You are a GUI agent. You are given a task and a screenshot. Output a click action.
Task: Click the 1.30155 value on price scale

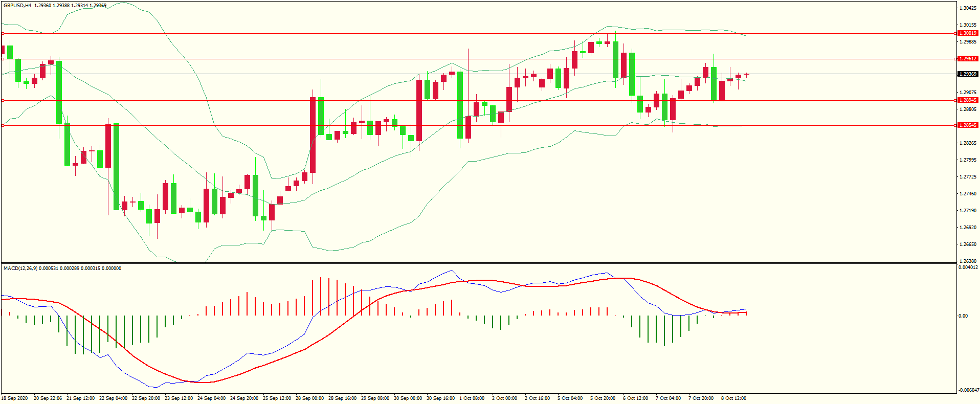click(968, 25)
